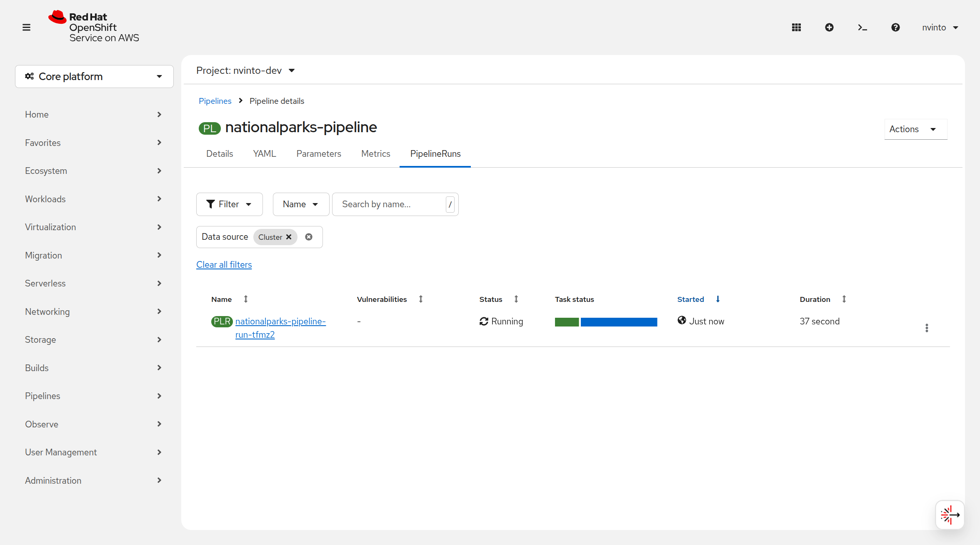The image size is (980, 545).
Task: Expand the Favorites navigation section
Action: click(94, 143)
